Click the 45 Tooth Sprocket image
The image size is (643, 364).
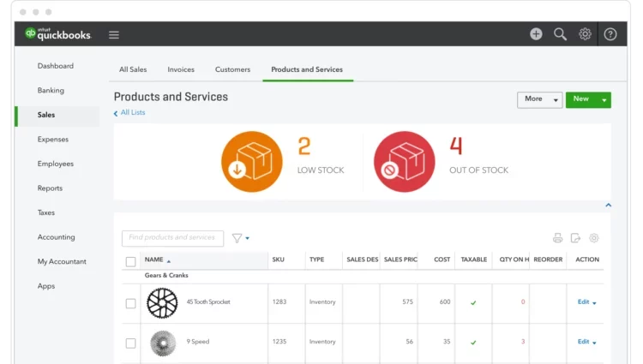(x=162, y=303)
